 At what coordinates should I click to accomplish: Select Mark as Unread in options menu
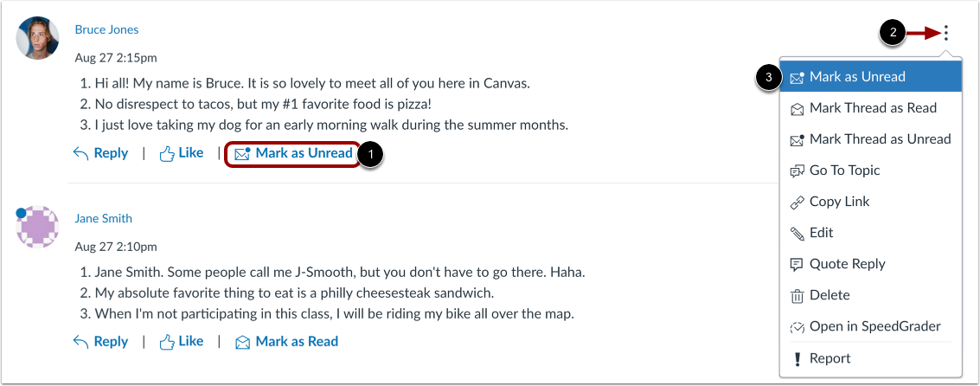point(856,77)
